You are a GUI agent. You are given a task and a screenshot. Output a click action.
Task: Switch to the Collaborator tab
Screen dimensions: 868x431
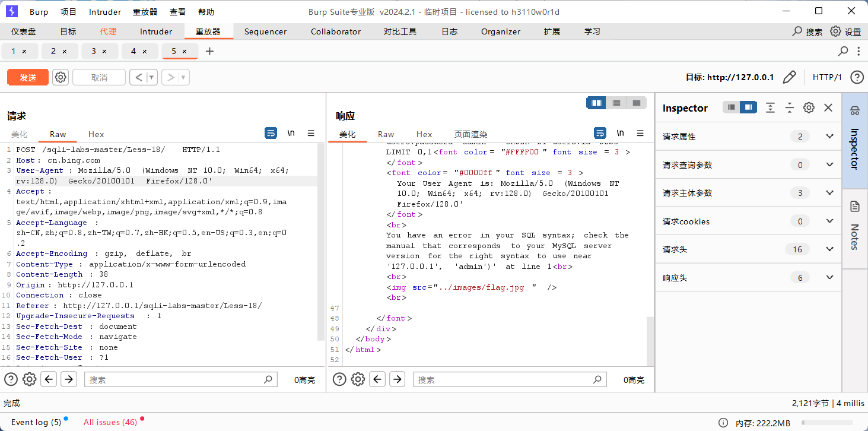point(336,31)
